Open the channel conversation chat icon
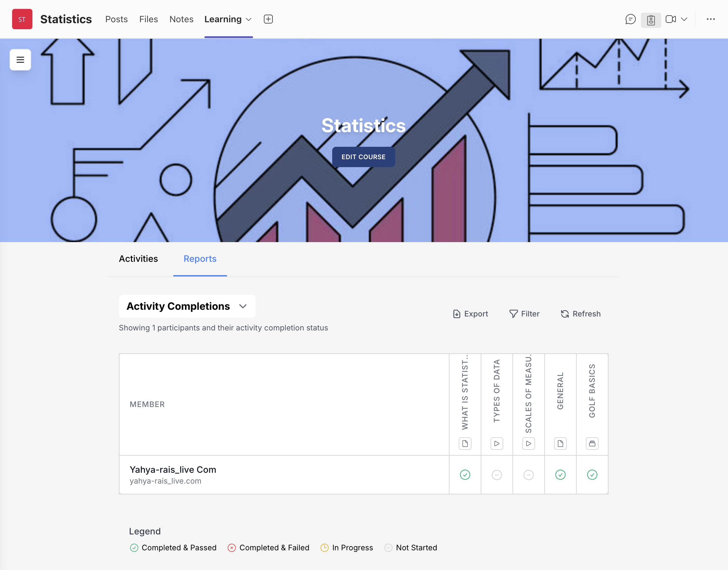This screenshot has height=570, width=728. point(630,19)
